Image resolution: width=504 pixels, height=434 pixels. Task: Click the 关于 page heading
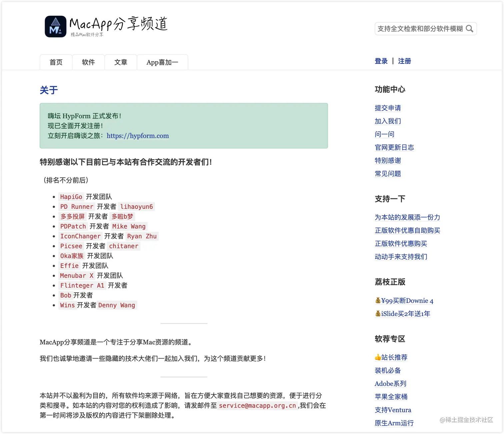(49, 90)
